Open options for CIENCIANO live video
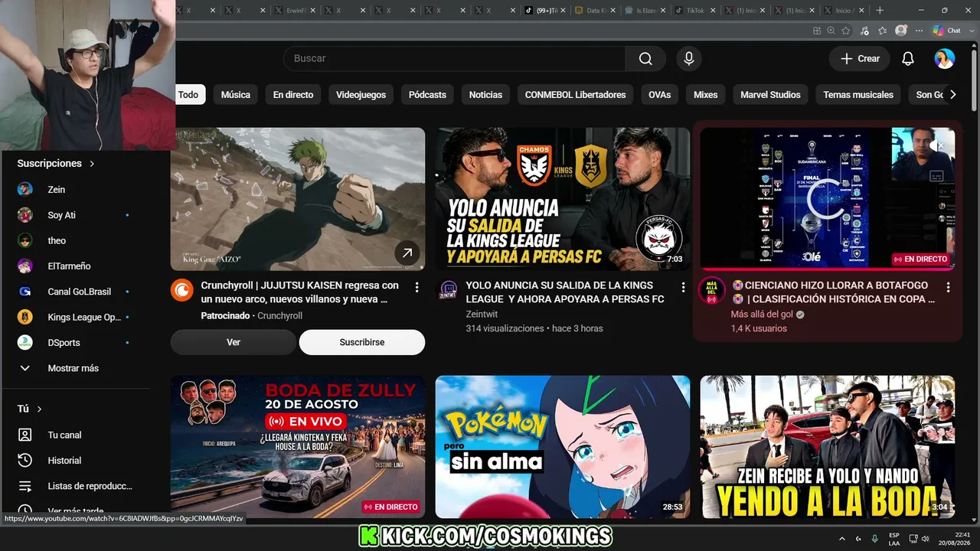 [x=948, y=287]
